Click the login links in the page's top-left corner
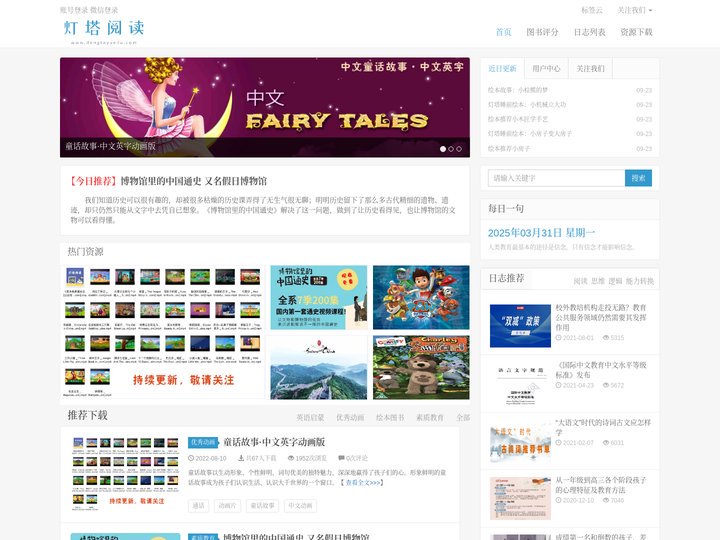The height and width of the screenshot is (540, 720). pos(89,10)
